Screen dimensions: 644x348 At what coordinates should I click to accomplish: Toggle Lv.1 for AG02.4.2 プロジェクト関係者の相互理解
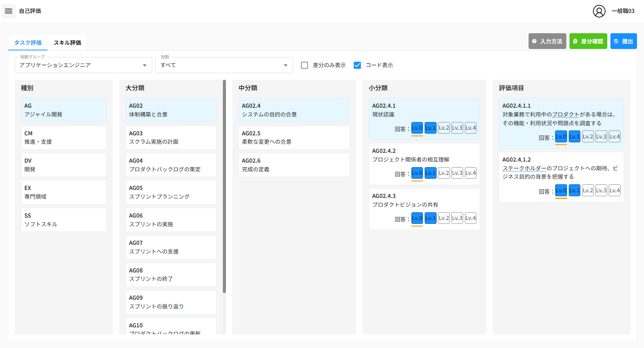pyautogui.click(x=431, y=173)
